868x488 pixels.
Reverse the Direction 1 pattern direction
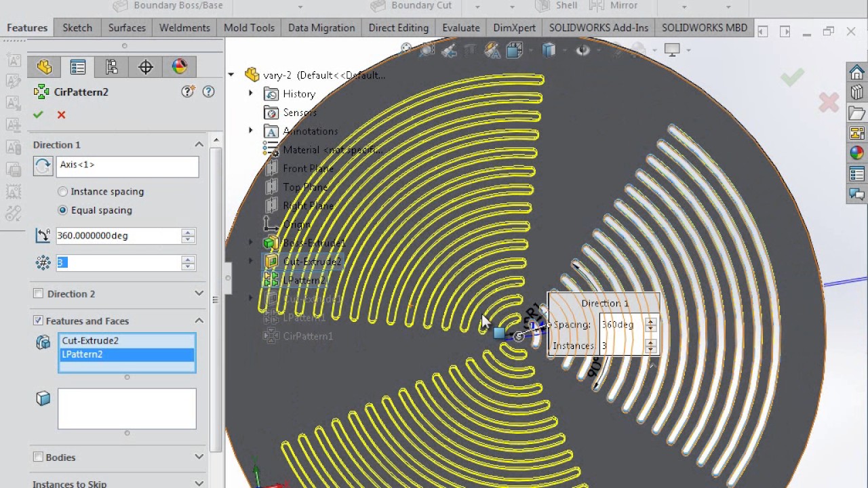[x=43, y=166]
